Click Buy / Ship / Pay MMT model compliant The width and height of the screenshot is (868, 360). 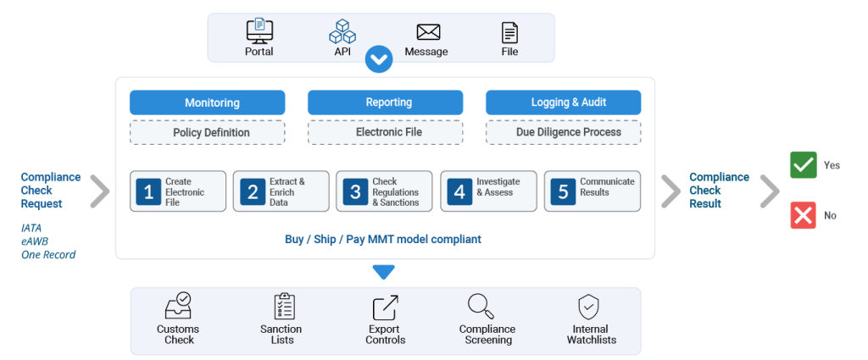383,240
